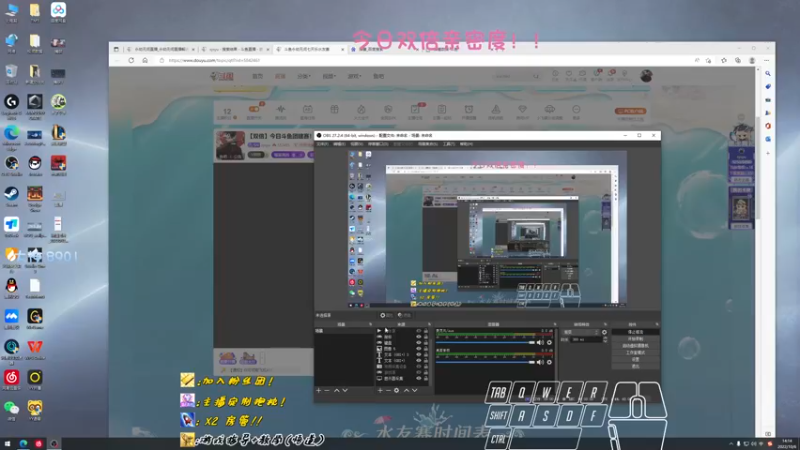Move scene up in OBS Scenes panel

tap(336, 390)
